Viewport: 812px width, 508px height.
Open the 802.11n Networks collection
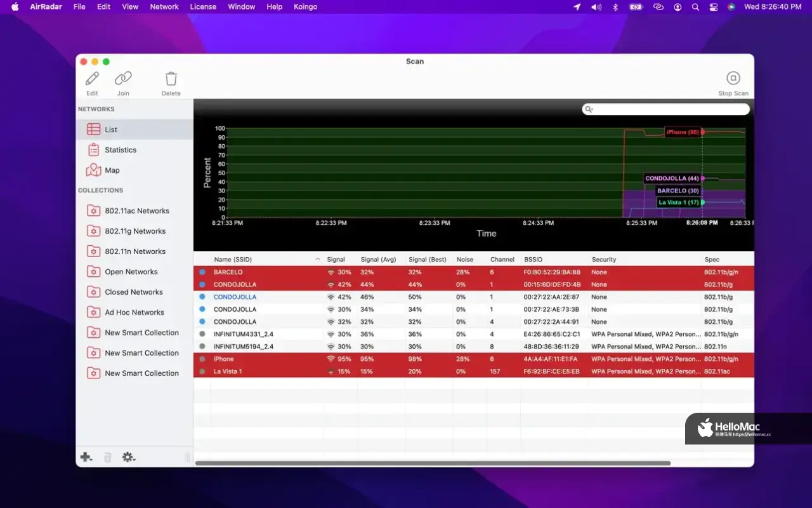click(x=134, y=251)
